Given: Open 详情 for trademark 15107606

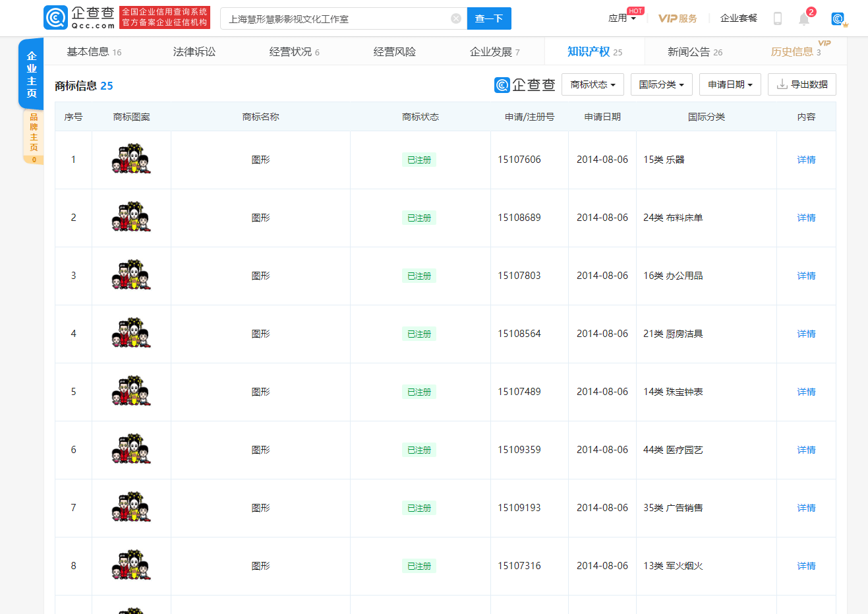Looking at the screenshot, I should (805, 159).
